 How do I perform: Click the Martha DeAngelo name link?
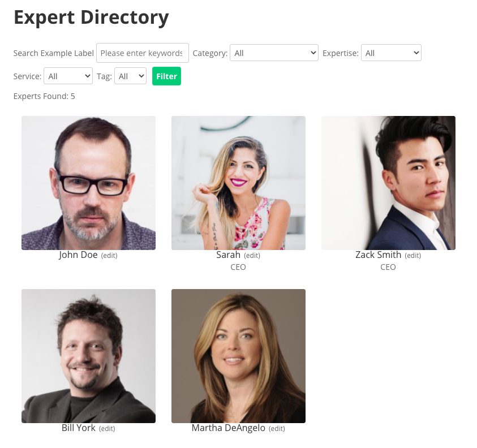[x=228, y=428]
